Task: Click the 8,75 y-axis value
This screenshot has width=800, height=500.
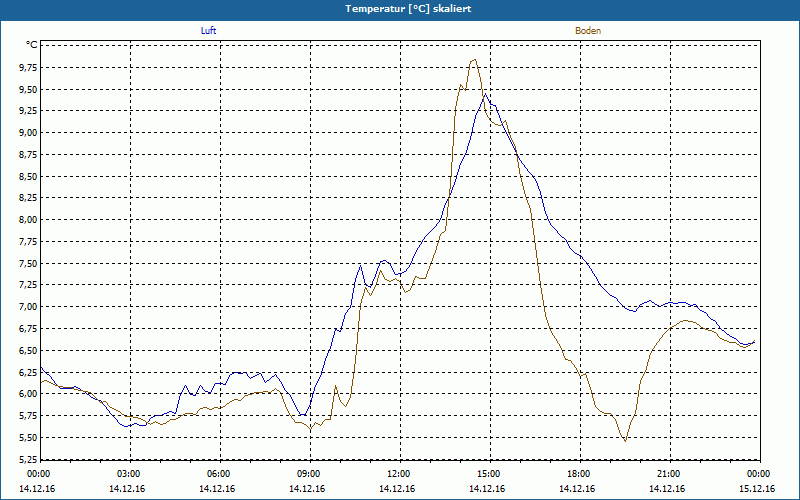Action: point(28,155)
